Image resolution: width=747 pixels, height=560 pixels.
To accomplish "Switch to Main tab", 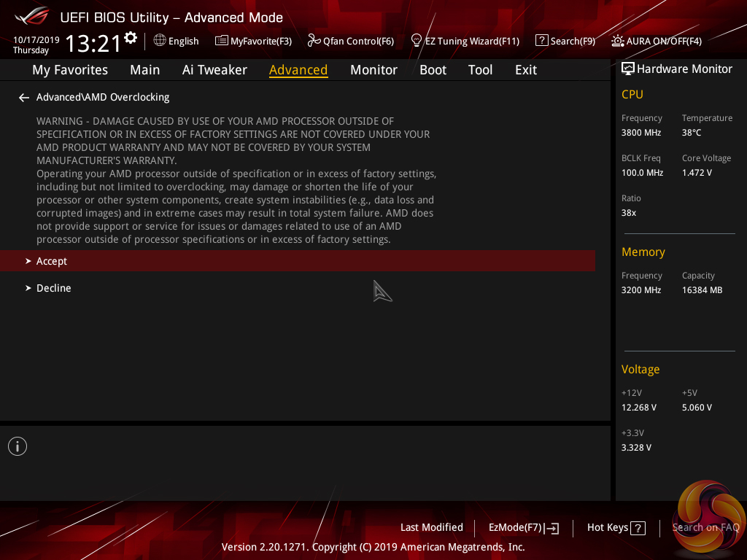I will pyautogui.click(x=145, y=70).
